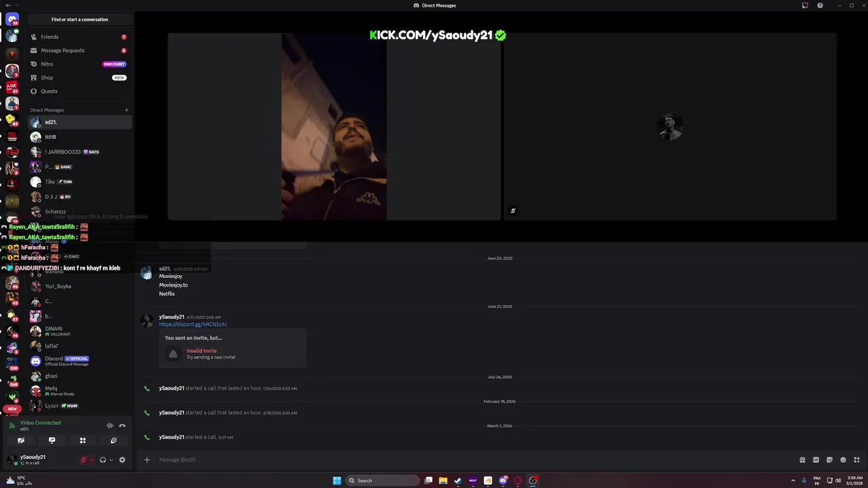Open the Discord inbox icon in title bar
The image size is (868, 488).
coord(805,5)
